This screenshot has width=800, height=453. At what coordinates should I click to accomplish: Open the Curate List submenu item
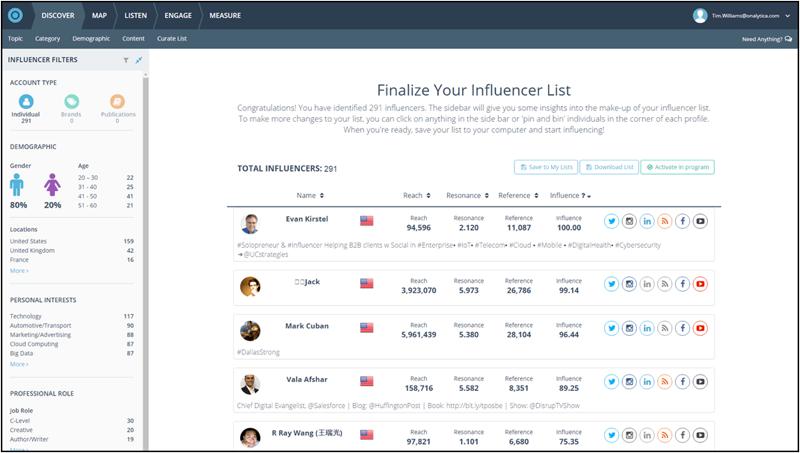click(172, 39)
